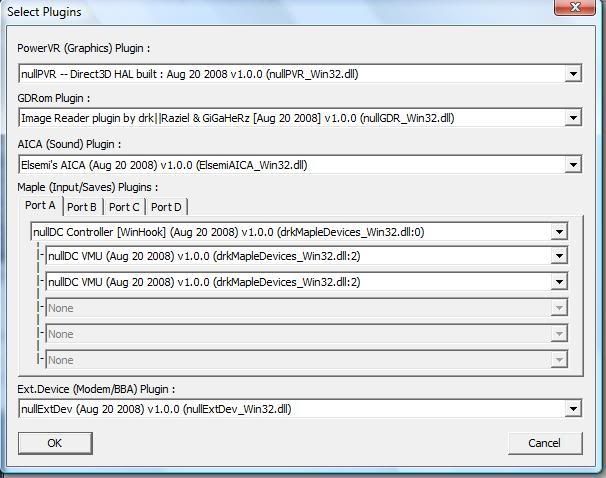Switch to the Port D tab

pos(166,207)
